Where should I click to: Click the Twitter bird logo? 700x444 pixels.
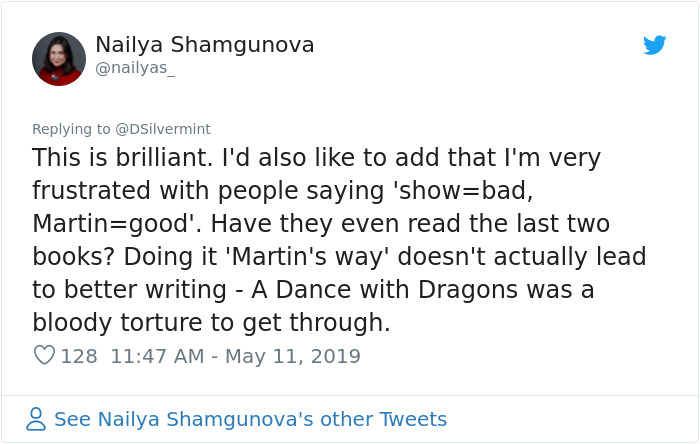click(x=654, y=45)
